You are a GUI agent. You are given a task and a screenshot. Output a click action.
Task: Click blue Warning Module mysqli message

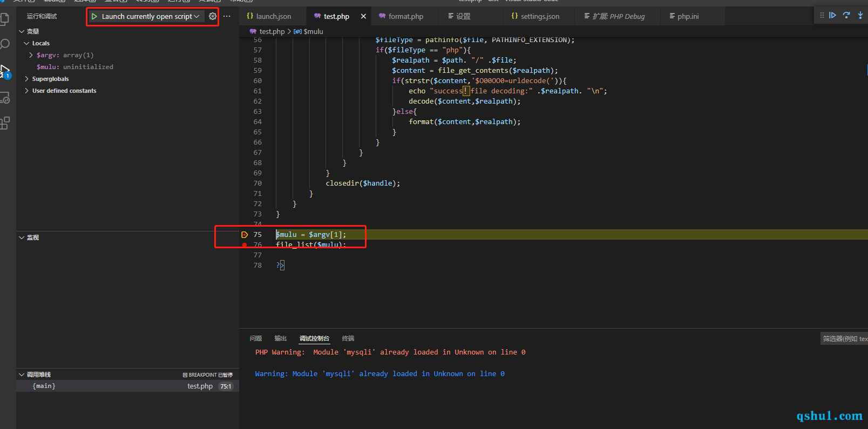click(x=379, y=374)
